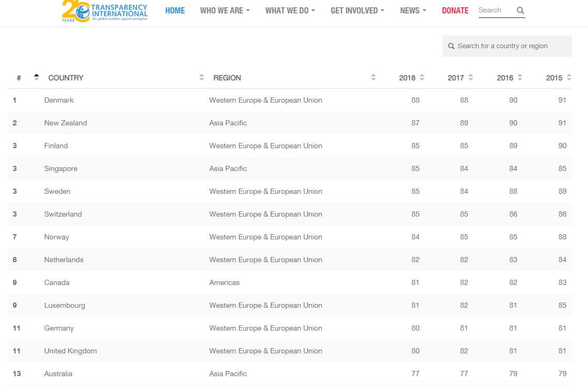Sort by rank number arrows
The width and height of the screenshot is (588, 387).
coord(36,77)
